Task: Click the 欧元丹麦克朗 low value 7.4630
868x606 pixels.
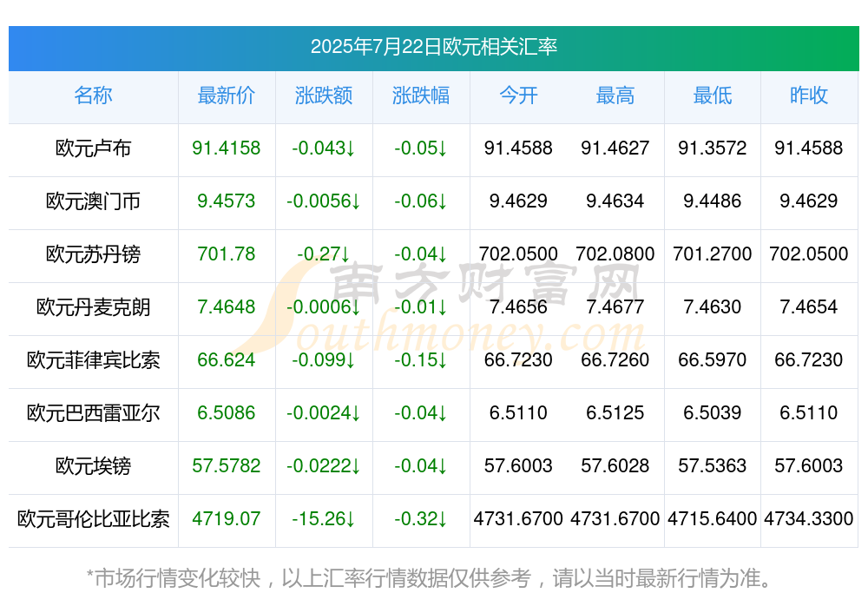Action: [713, 306]
